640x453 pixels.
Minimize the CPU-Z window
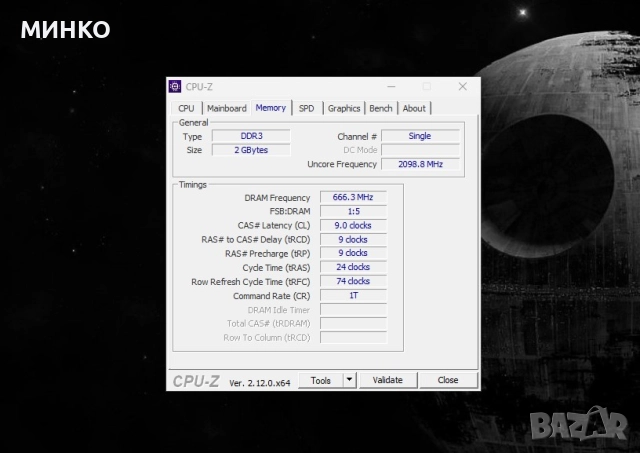point(391,87)
